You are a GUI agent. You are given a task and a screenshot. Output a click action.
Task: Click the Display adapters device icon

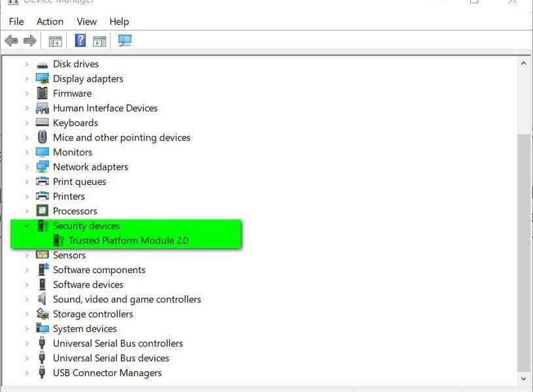pyautogui.click(x=43, y=78)
